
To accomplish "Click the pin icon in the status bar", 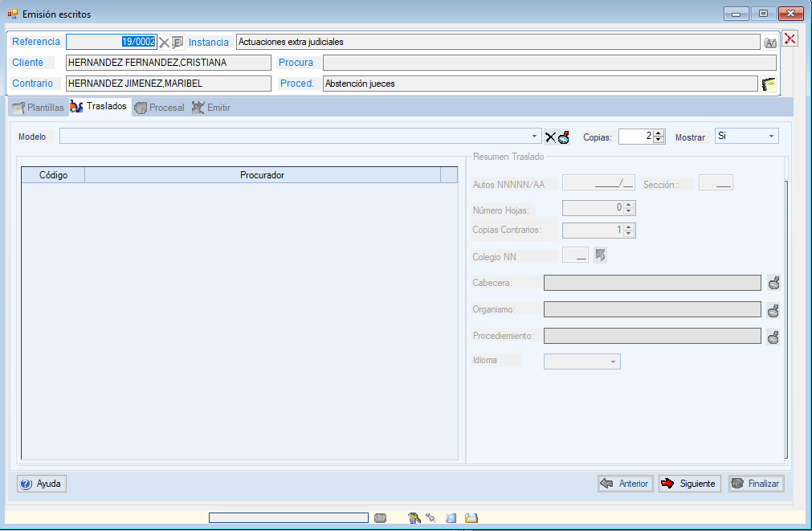I will pyautogui.click(x=430, y=518).
